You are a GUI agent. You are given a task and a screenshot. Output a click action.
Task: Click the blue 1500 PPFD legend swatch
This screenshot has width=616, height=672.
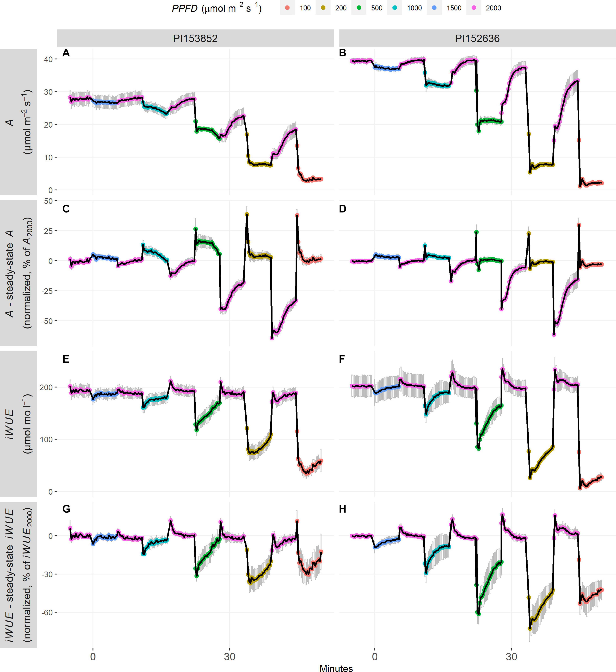[434, 8]
